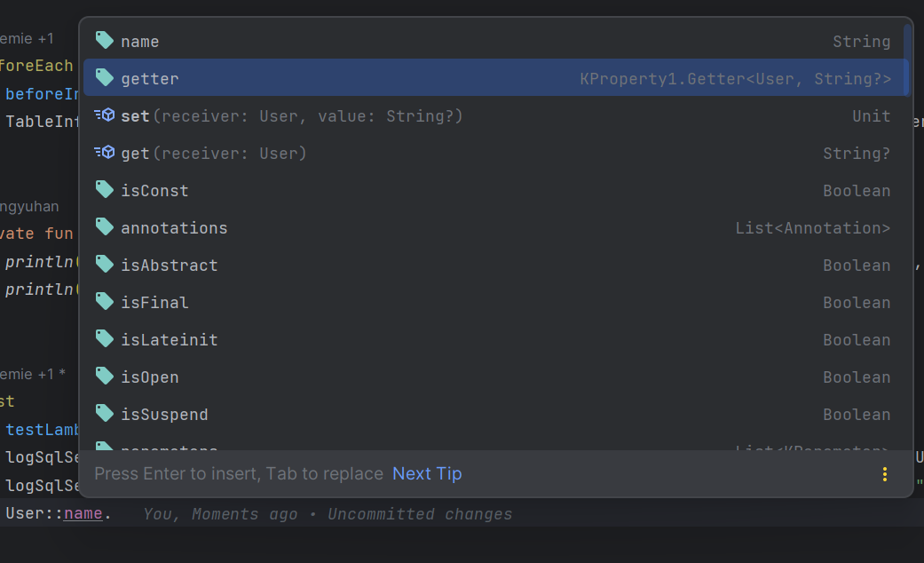Screen dimensions: 924x563
Task: Open the three-dot options menu in popup footer
Action: click(x=884, y=473)
